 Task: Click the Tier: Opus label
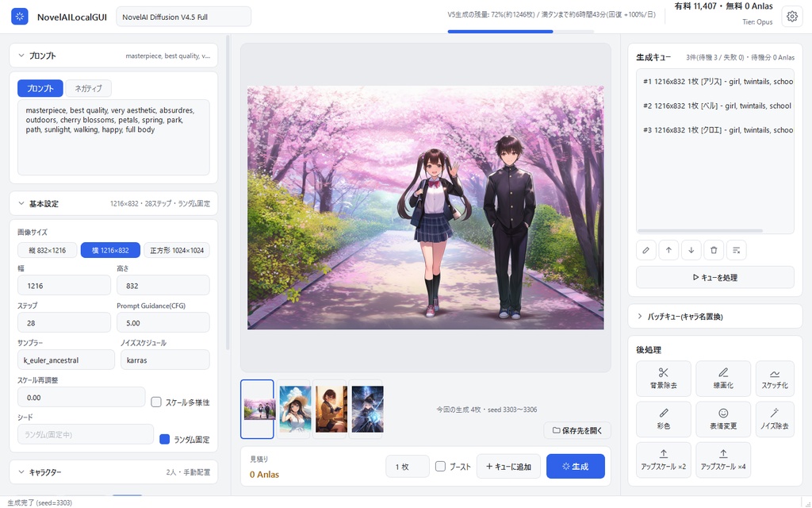tap(757, 21)
